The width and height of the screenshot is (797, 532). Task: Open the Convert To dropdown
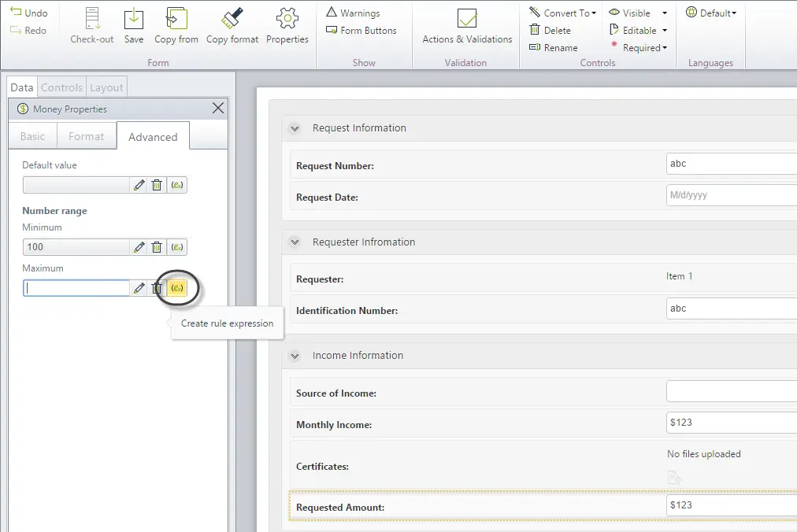(x=562, y=13)
